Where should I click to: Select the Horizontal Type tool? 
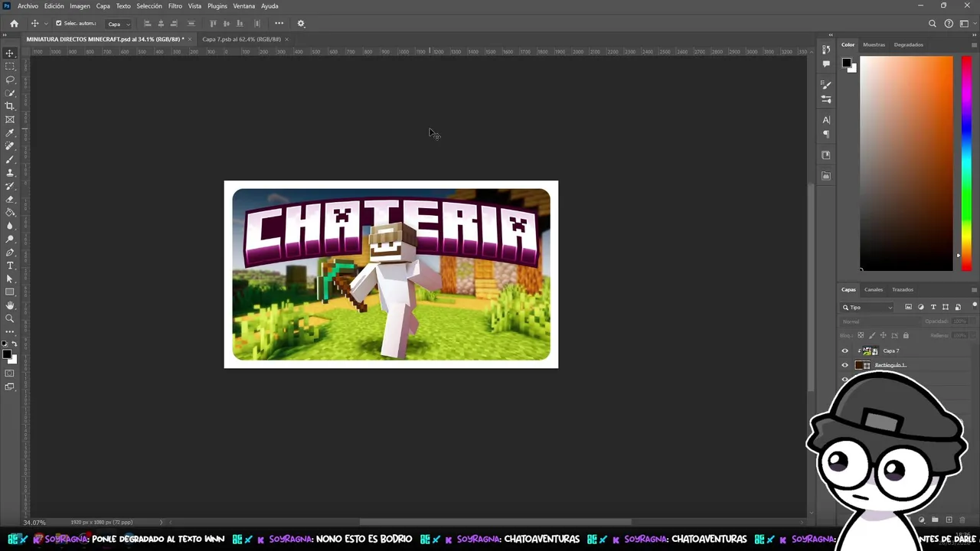tap(10, 266)
